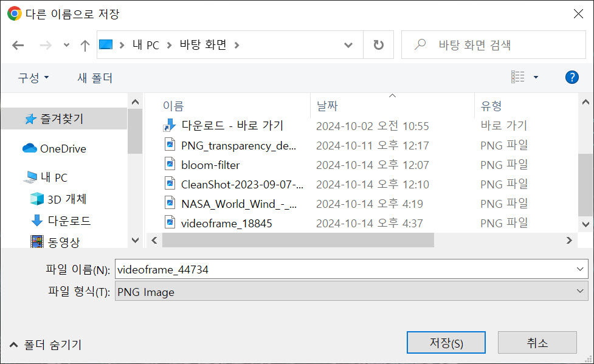Viewport: 594px width, 364px height.
Task: Click the navigation pane scroll down arrow
Action: [135, 240]
